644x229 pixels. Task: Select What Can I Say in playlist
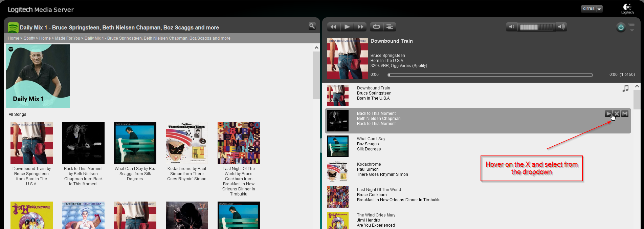371,139
